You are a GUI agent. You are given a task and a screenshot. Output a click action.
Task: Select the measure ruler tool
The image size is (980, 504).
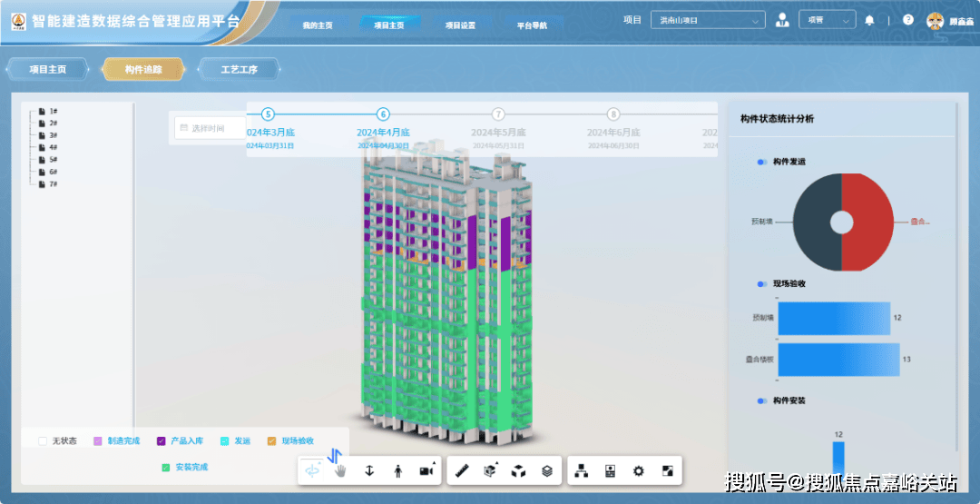pos(462,470)
